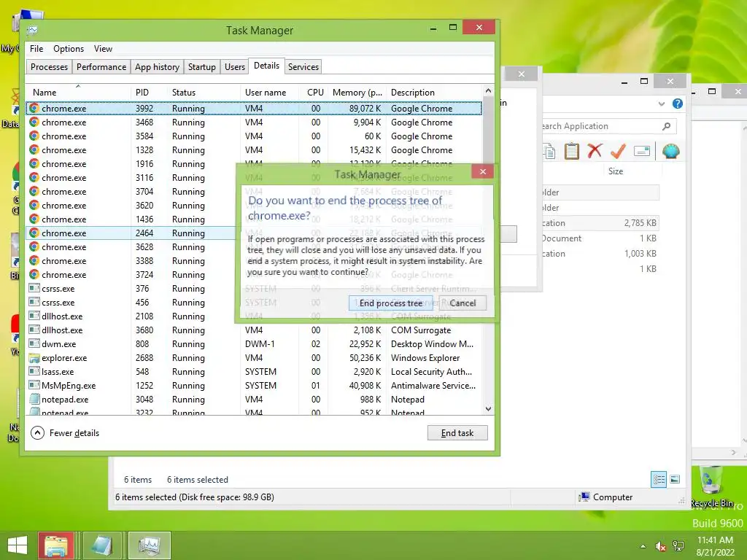Image resolution: width=747 pixels, height=560 pixels.
Task: Switch to the App history tab
Action: click(158, 66)
